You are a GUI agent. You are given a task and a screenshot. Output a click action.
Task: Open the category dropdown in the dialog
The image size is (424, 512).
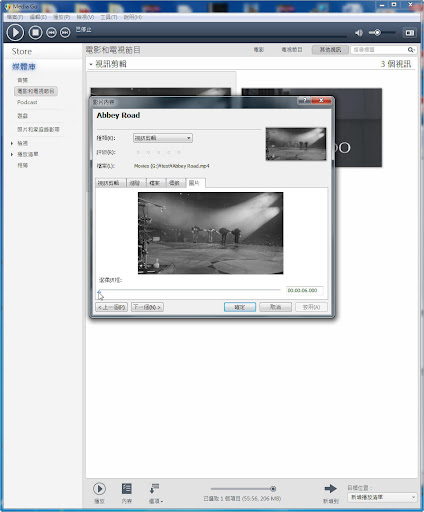click(x=163, y=138)
